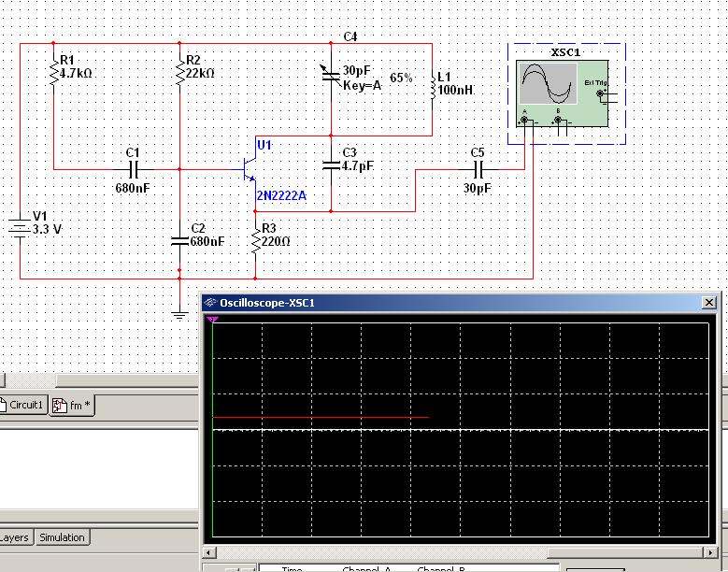Click the Circuit1 tab's document icon
The image size is (728, 572).
2,405
